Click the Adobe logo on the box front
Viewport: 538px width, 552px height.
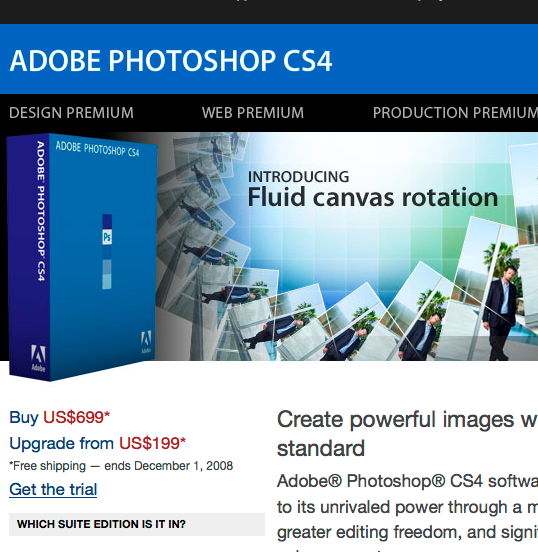pos(146,341)
